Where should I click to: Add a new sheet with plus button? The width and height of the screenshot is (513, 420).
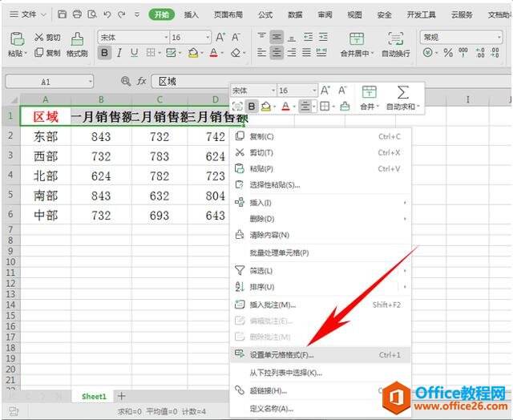[x=121, y=396]
